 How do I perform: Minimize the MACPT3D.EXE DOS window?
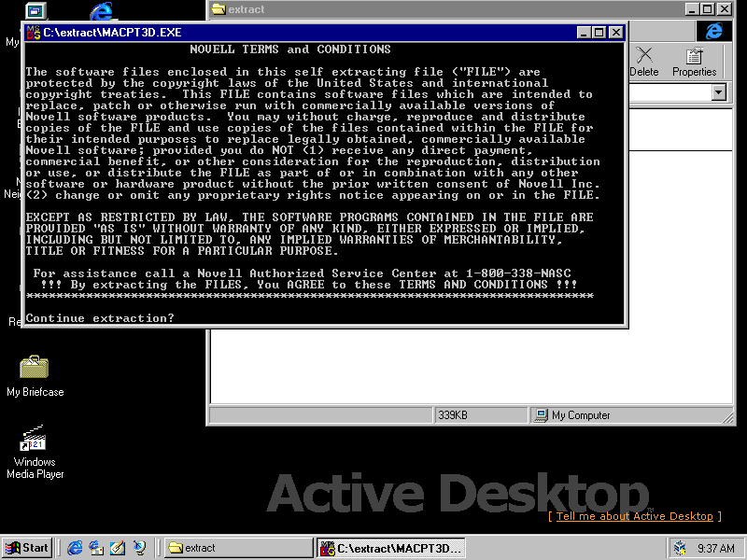[x=585, y=33]
